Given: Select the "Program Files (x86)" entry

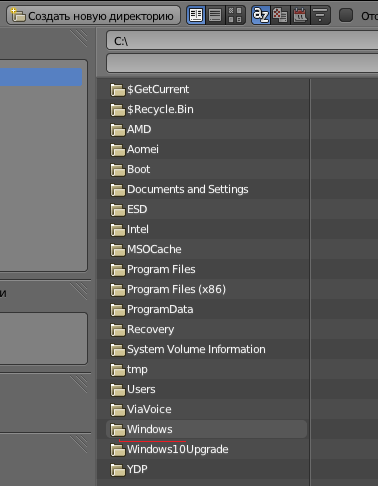Looking at the screenshot, I should tap(176, 289).
